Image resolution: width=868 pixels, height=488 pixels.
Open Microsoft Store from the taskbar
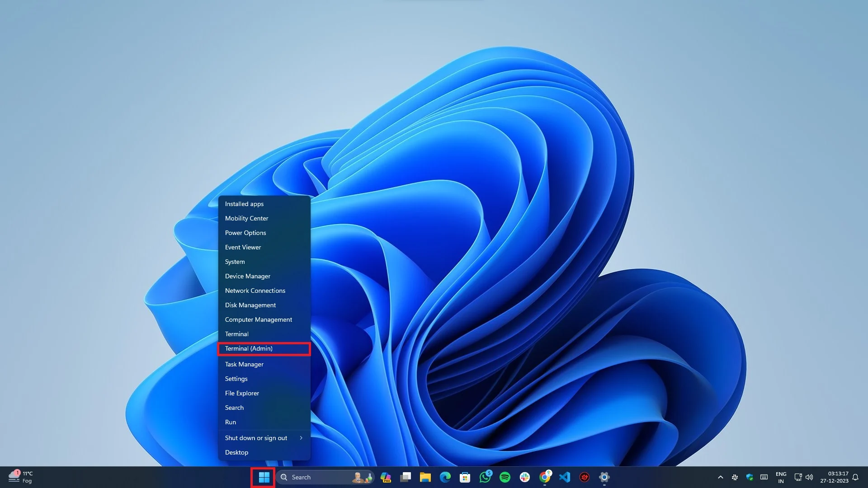click(x=465, y=477)
